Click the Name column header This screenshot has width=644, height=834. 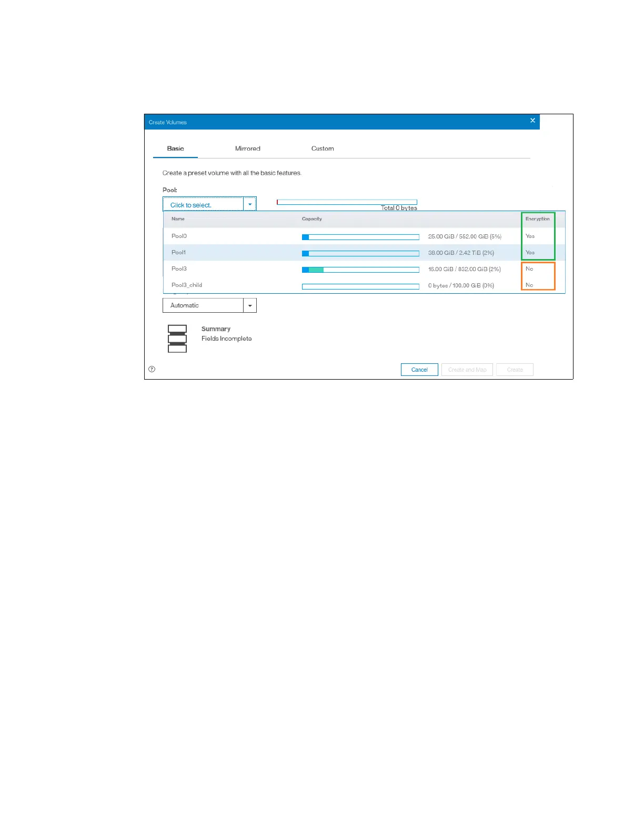pyautogui.click(x=178, y=219)
